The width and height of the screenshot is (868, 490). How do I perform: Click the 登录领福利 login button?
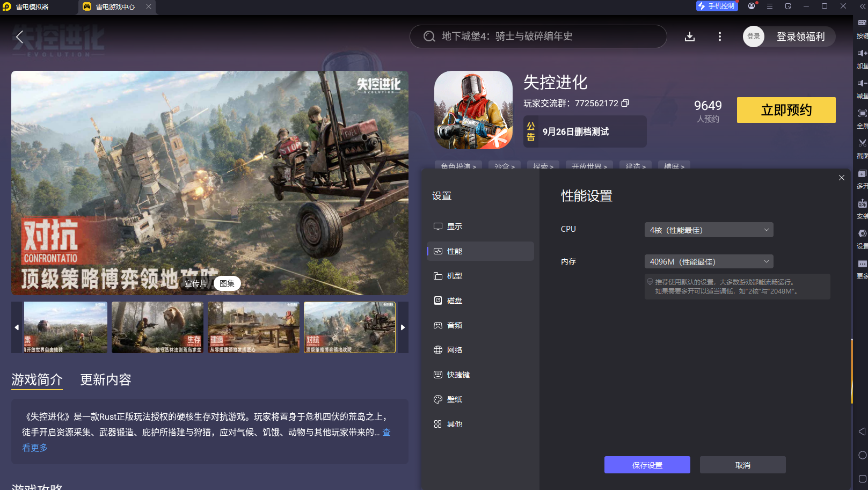pos(800,36)
